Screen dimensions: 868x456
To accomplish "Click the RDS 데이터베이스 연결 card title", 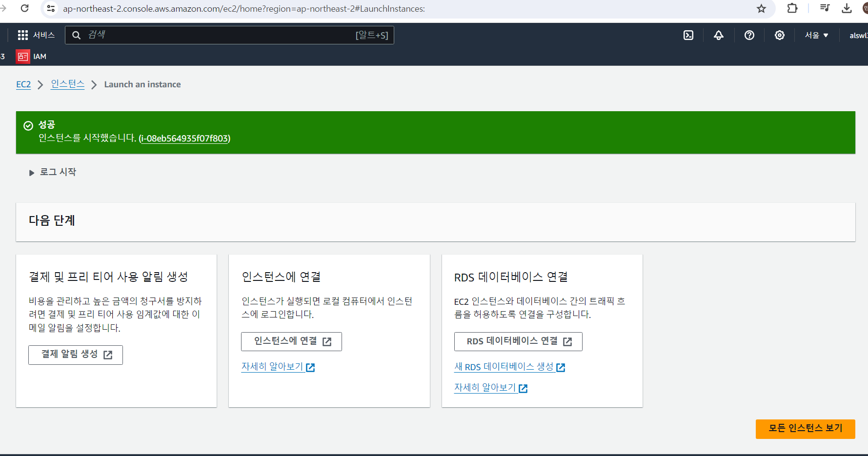I will 511,277.
